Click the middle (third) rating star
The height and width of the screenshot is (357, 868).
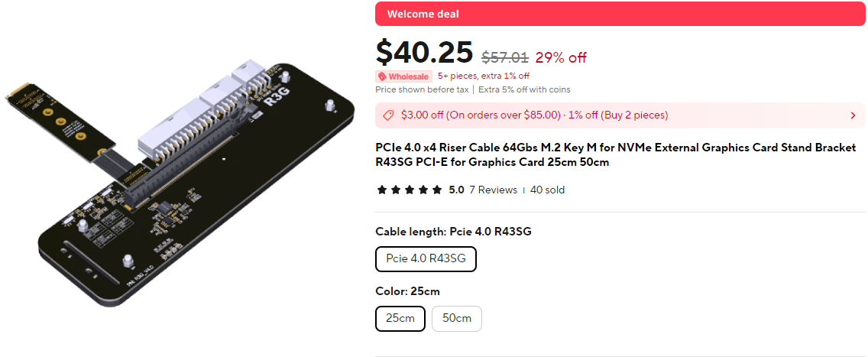(410, 190)
